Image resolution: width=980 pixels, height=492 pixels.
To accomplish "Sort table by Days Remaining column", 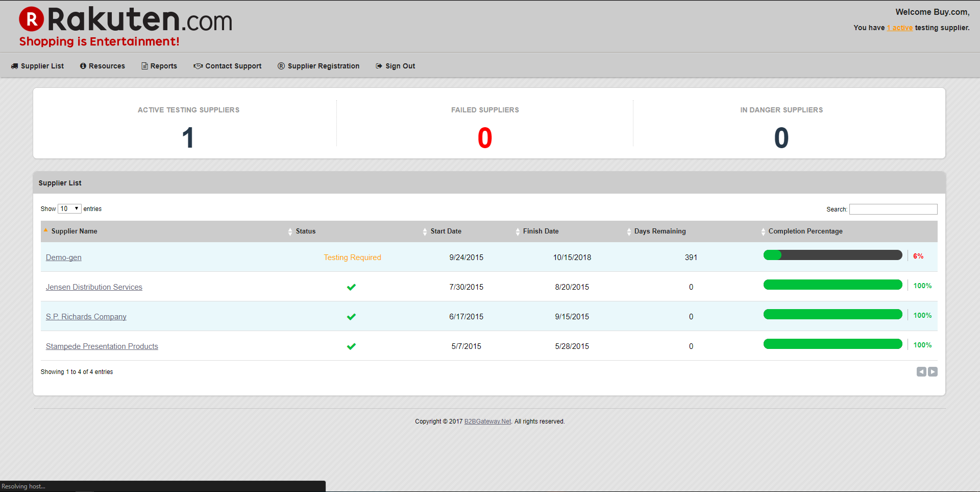I will [691, 231].
